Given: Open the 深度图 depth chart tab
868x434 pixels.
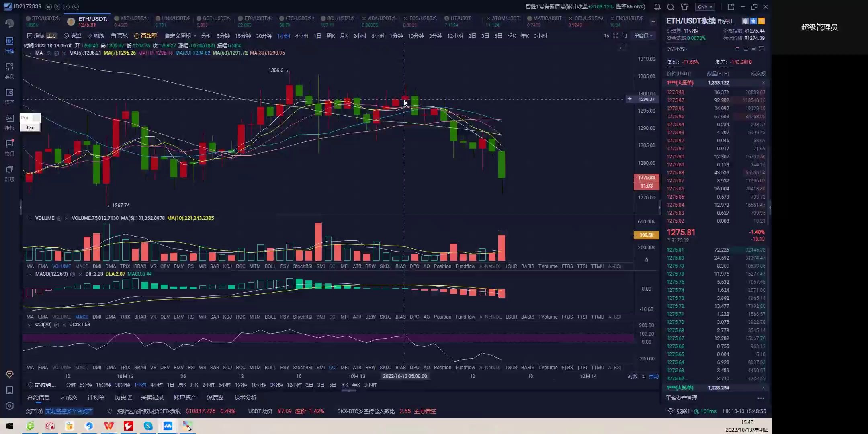Looking at the screenshot, I should [x=215, y=397].
